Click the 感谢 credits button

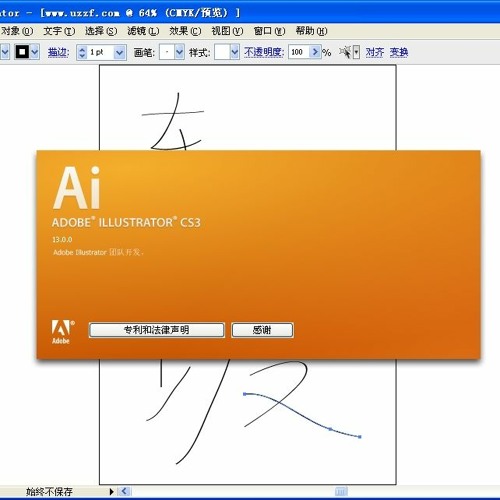pyautogui.click(x=262, y=330)
